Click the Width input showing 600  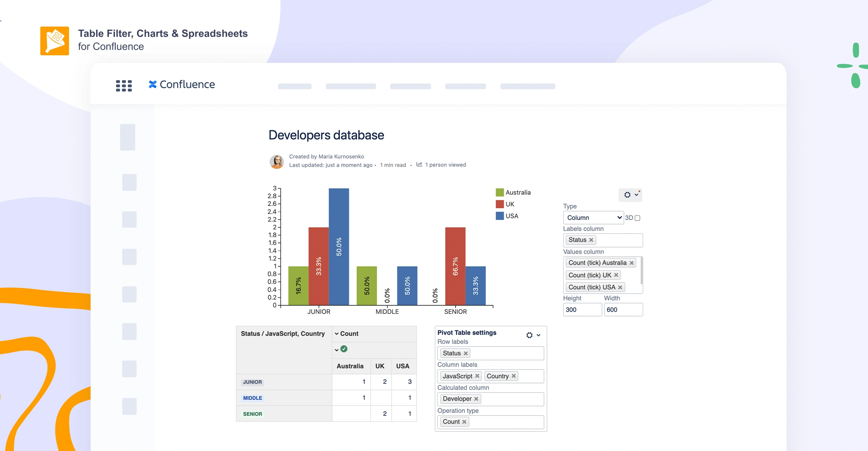623,310
